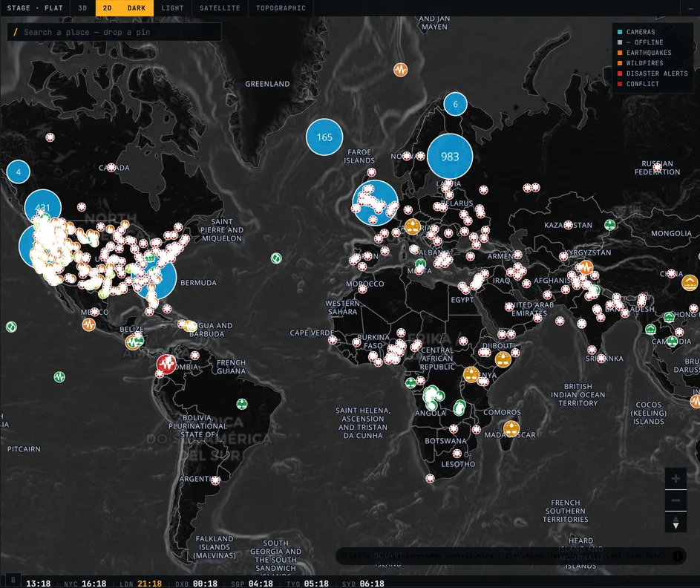Zoom in with the plus button
The height and width of the screenshot is (588, 700).
[x=676, y=479]
